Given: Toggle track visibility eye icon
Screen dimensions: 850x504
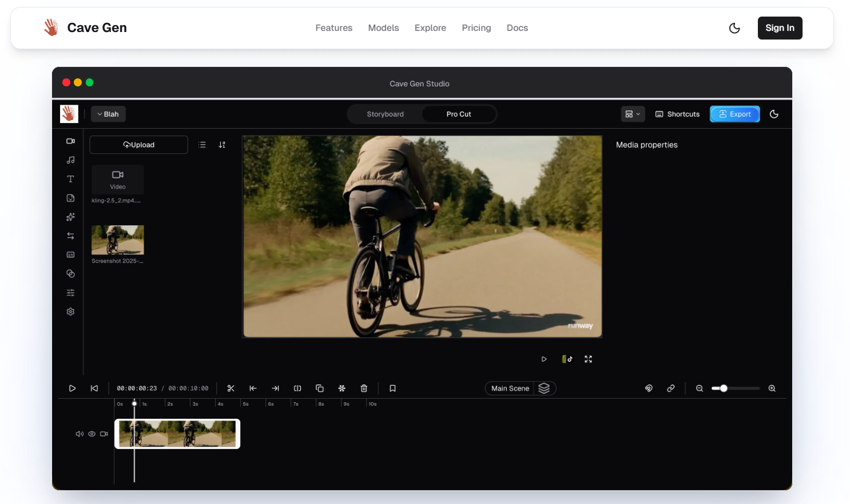Looking at the screenshot, I should pyautogui.click(x=92, y=434).
